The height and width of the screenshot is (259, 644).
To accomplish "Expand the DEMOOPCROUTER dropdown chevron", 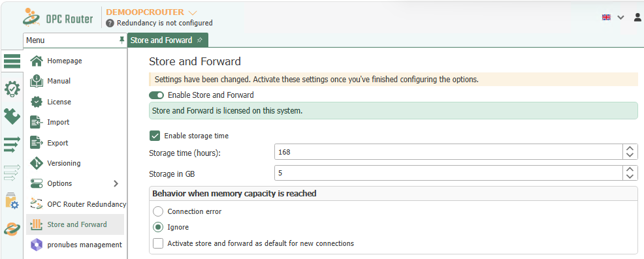I will click(192, 13).
